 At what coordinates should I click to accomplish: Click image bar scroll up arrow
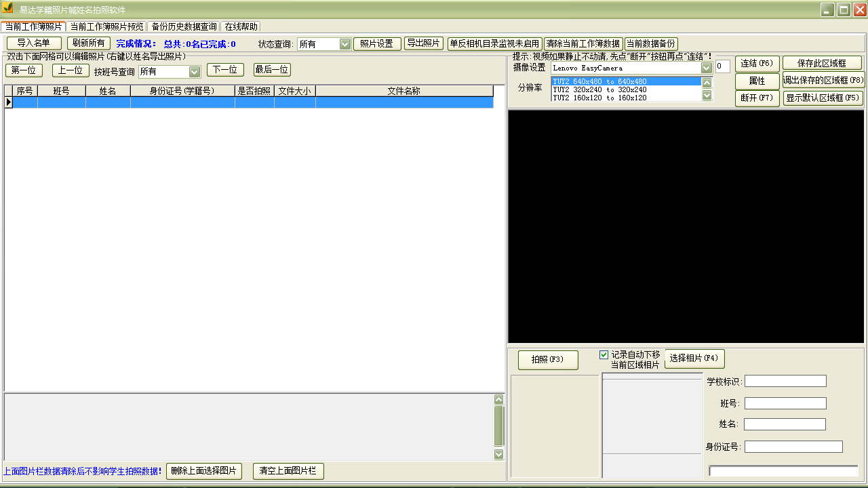499,399
